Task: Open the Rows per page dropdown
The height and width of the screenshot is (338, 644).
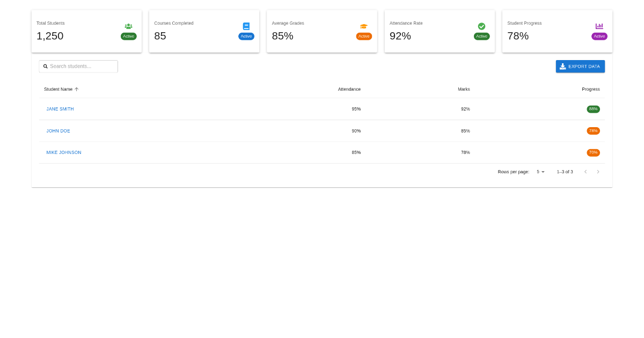Action: pos(540,172)
